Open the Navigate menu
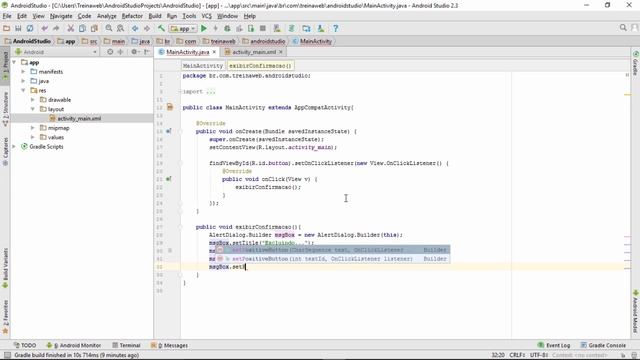Screen dimensions: 640x360 [x=61, y=16]
